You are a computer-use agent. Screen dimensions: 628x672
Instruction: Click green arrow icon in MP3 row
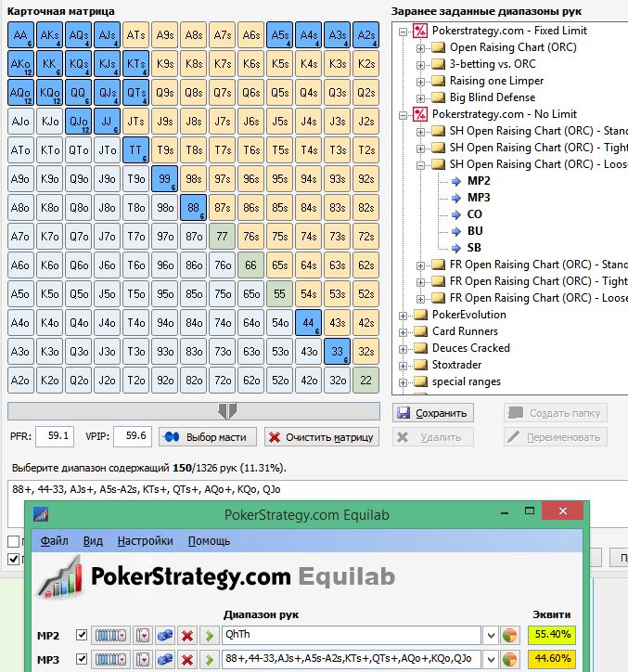tap(210, 661)
